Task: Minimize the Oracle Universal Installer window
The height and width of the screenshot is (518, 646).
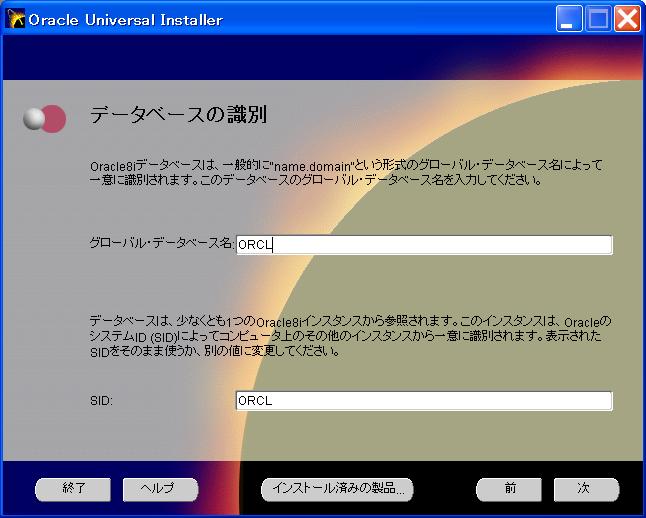Action: pyautogui.click(x=569, y=19)
